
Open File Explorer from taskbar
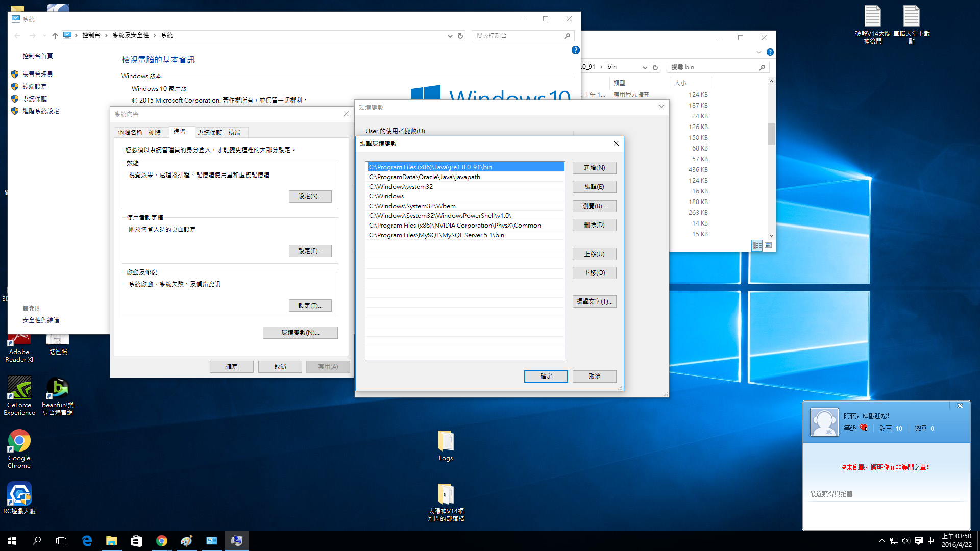pos(111,541)
